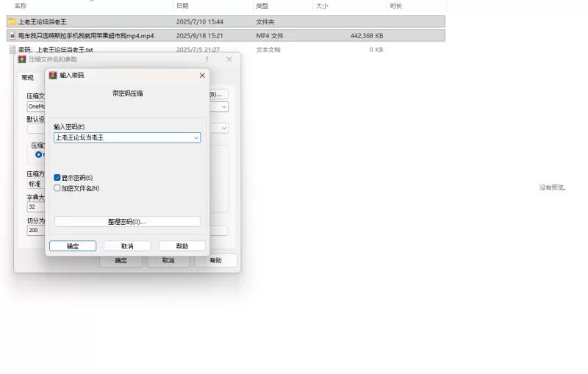Select the compression format radio button
The height and width of the screenshot is (374, 588).
[39, 154]
